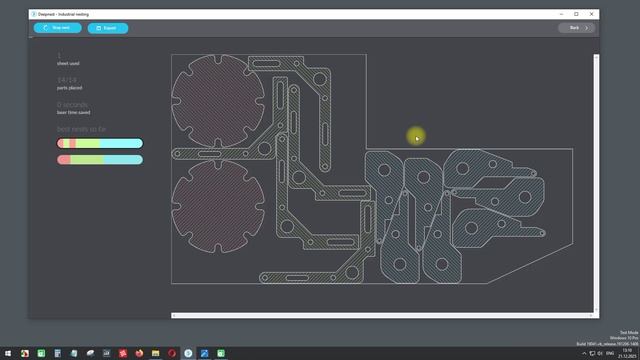The height and width of the screenshot is (360, 640).
Task: Select the first best-nests result bar
Action: (x=100, y=143)
